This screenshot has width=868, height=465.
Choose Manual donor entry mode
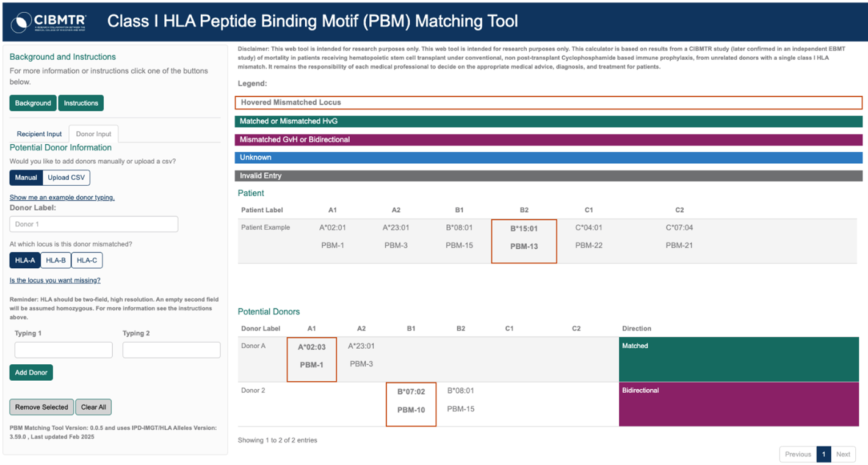[26, 178]
